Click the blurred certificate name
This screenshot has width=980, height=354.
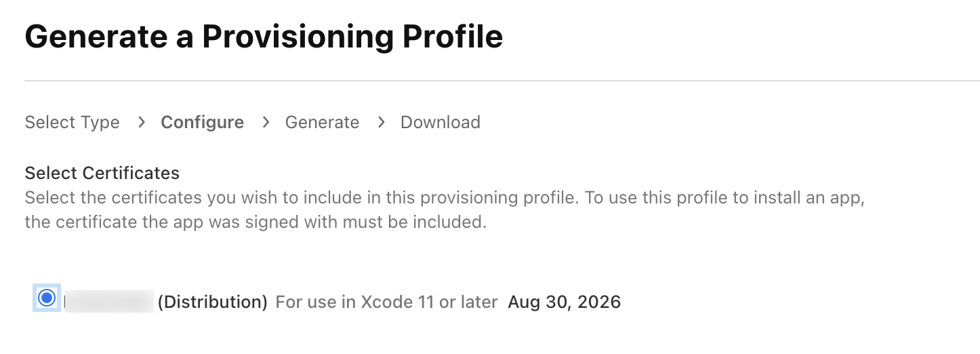[108, 301]
